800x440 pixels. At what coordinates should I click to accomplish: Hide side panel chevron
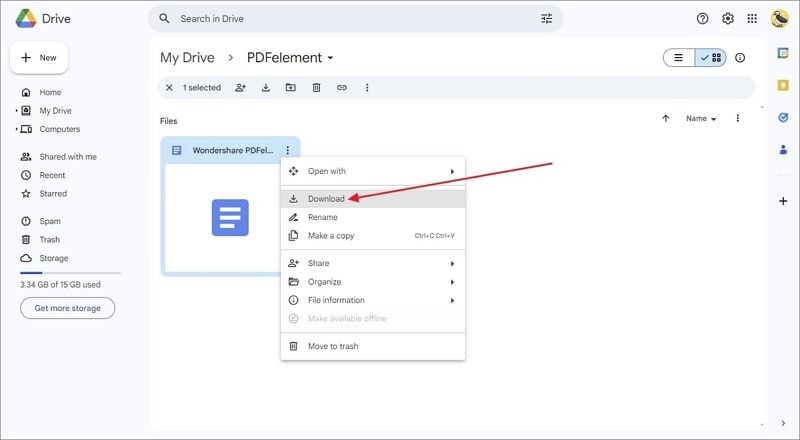click(x=783, y=424)
